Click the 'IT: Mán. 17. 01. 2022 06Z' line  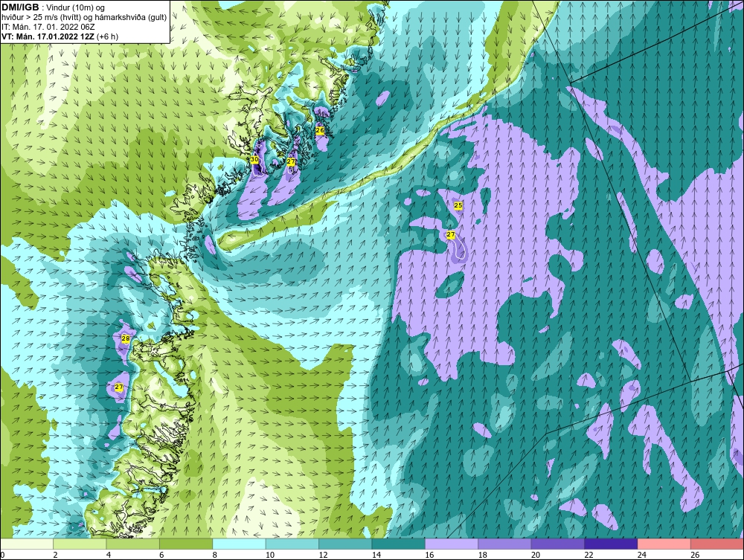pos(48,27)
